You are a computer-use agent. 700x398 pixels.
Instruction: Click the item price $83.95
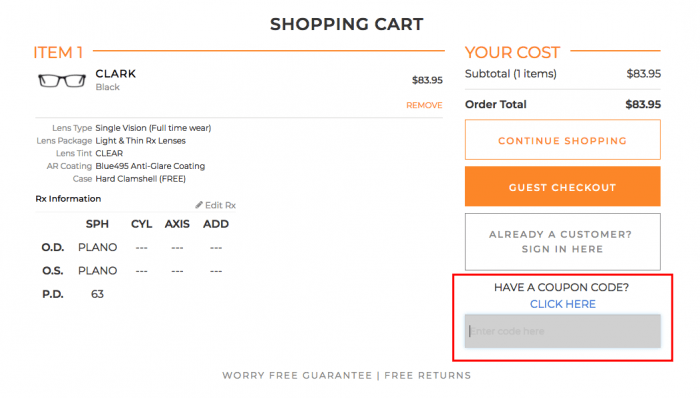427,80
